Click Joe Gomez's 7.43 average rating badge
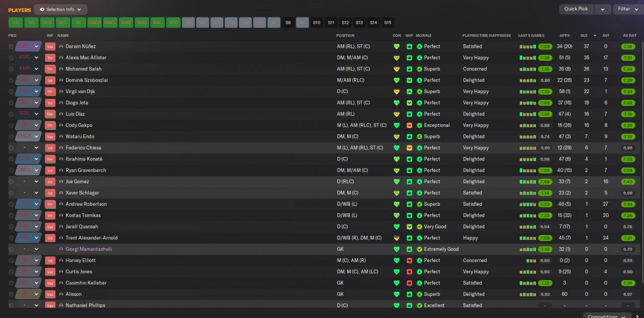Image resolution: width=644 pixels, height=318 pixels. point(628,182)
